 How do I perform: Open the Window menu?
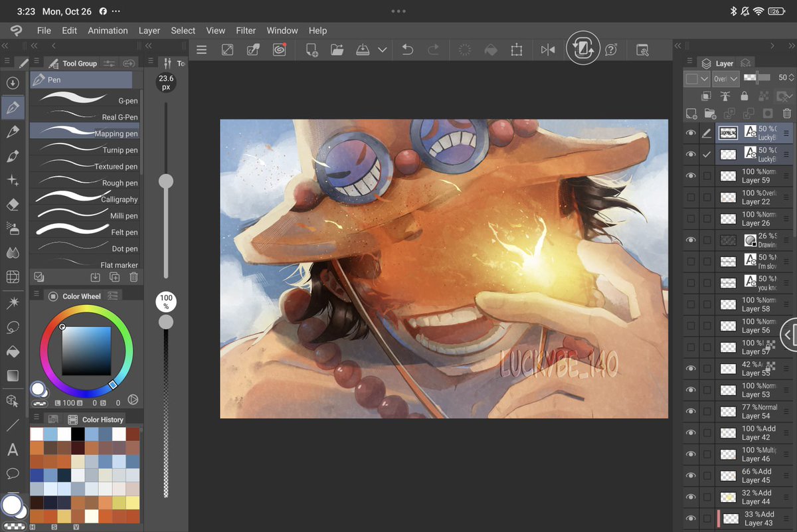[282, 31]
